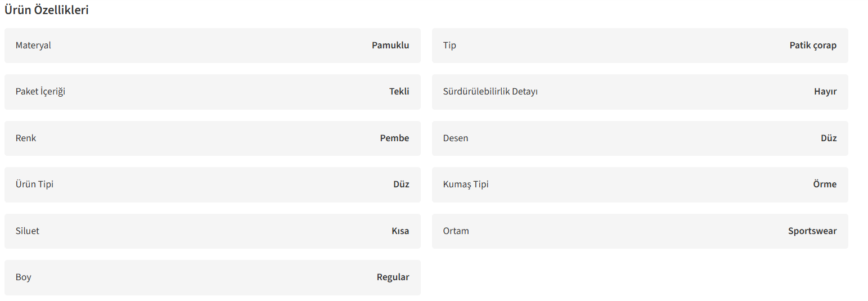Select the Paket İçeriği row
Viewport: 868px width, 301px height.
tap(213, 92)
